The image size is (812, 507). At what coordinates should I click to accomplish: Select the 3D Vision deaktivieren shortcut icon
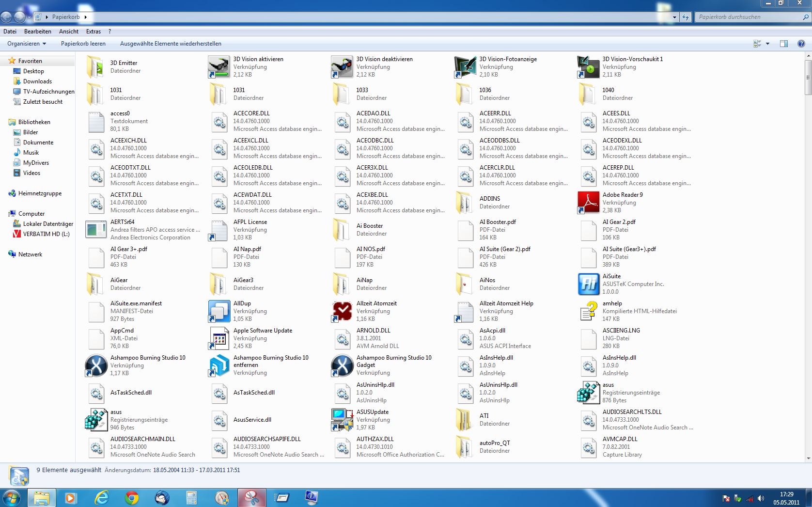[342, 67]
